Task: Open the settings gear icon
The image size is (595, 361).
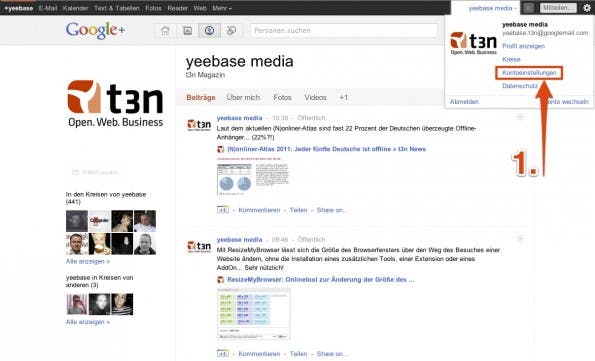Action: [587, 8]
